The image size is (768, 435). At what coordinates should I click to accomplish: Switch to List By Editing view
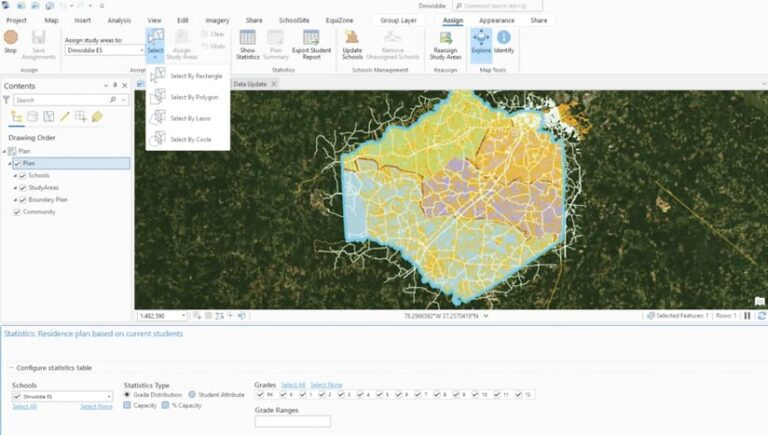(x=65, y=117)
